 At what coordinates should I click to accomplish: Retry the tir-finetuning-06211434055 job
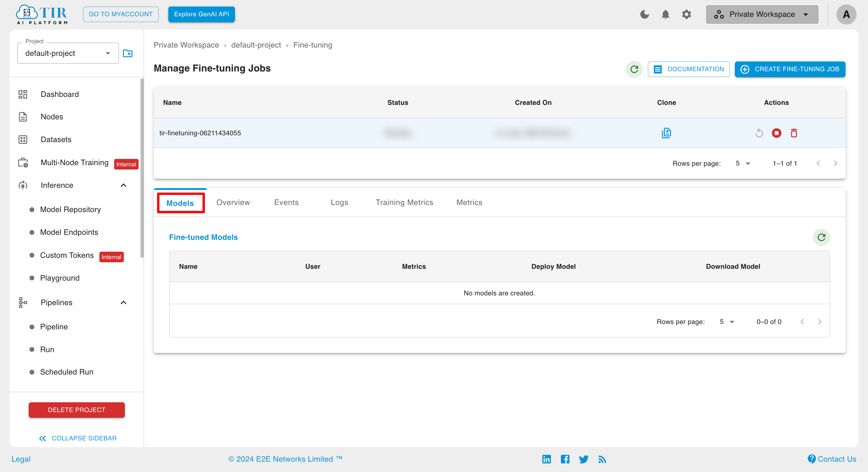(x=759, y=133)
